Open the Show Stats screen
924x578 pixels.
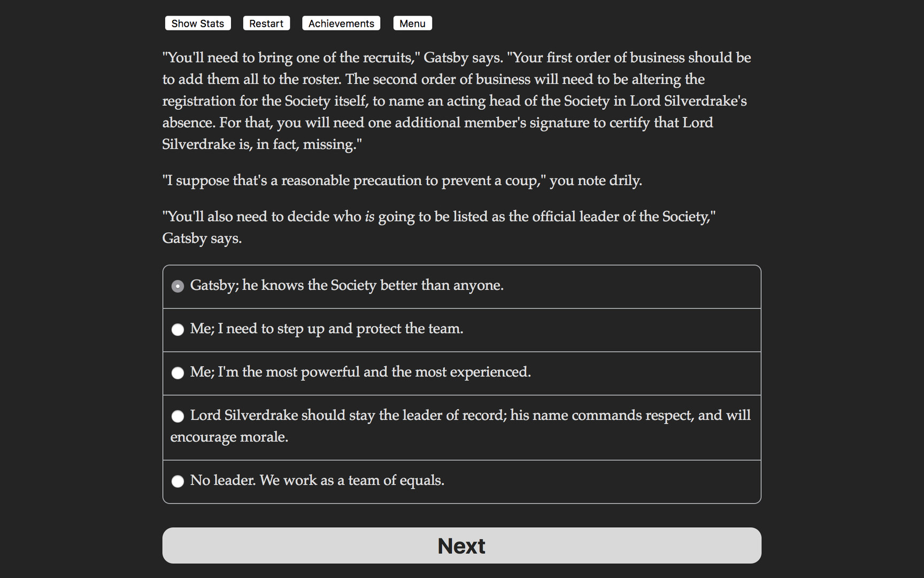(x=197, y=24)
